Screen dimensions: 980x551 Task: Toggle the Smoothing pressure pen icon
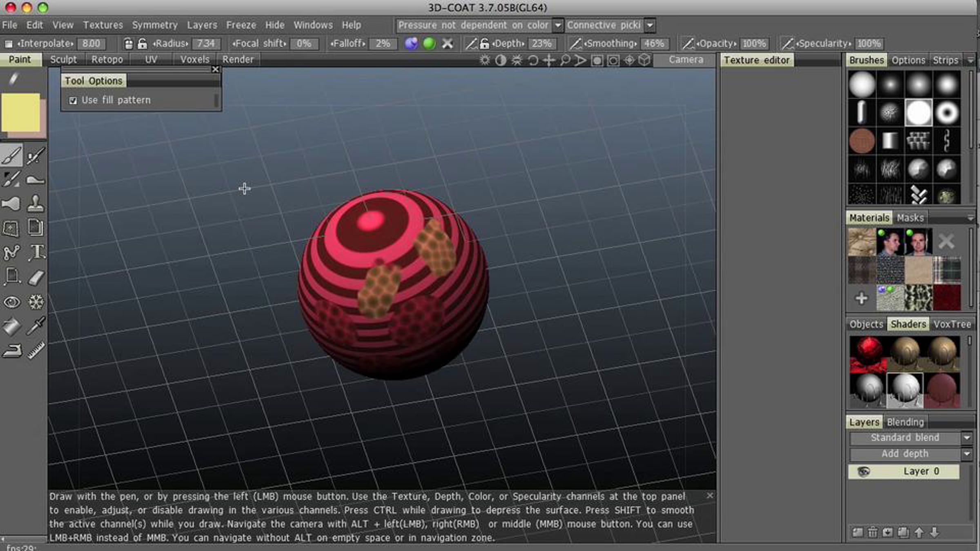pos(575,44)
